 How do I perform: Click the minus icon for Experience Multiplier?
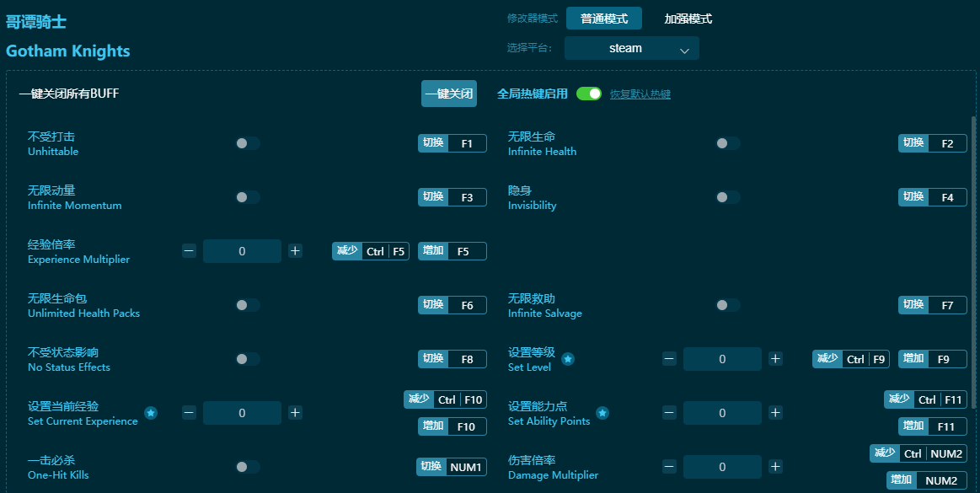[190, 251]
